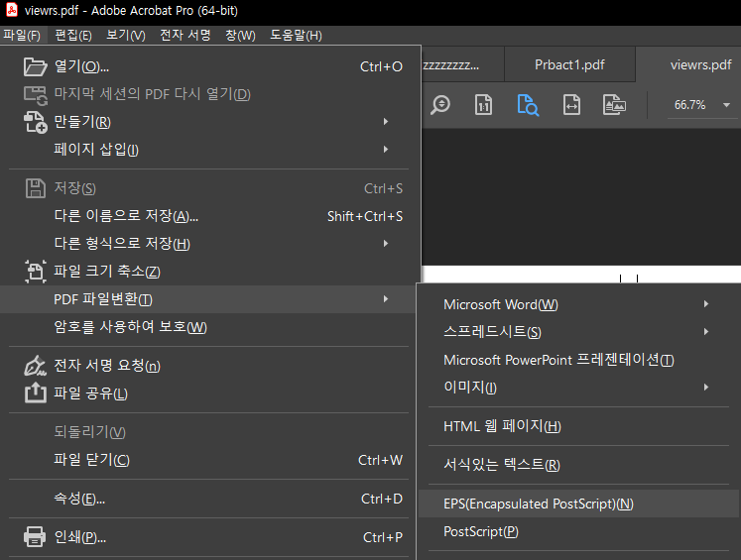The height and width of the screenshot is (560, 741).
Task: Click the request e-signature pen icon
Action: (x=36, y=366)
